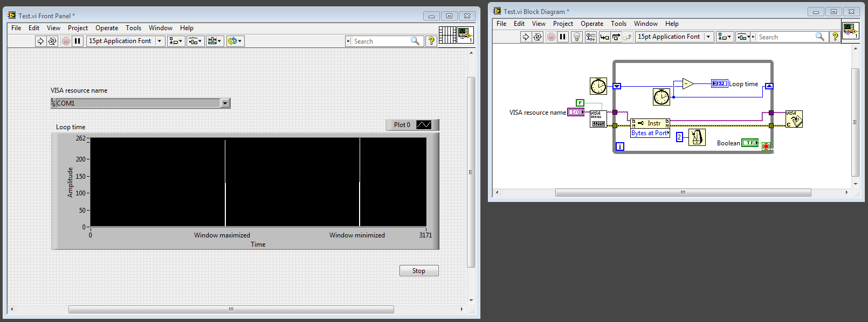Toggle Highlight Execution light bulb
The height and width of the screenshot is (322, 868).
pyautogui.click(x=577, y=37)
